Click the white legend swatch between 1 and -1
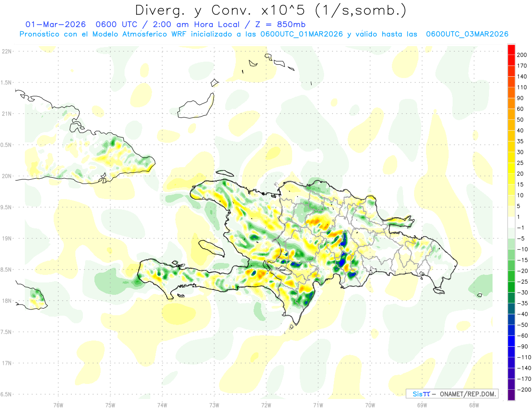Viewport: 532px width, 411px height. pyautogui.click(x=511, y=223)
